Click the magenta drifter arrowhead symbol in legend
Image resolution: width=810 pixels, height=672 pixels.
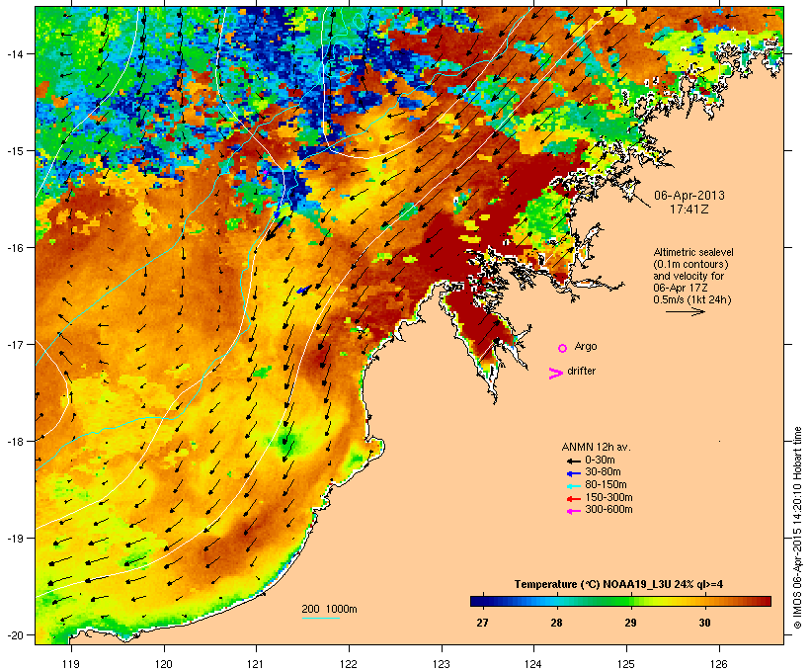tap(556, 373)
